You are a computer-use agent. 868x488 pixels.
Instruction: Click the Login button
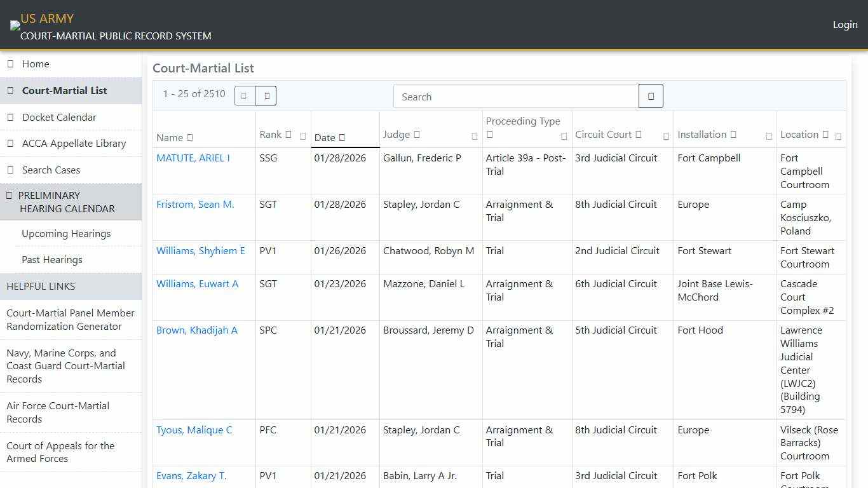[x=845, y=24]
